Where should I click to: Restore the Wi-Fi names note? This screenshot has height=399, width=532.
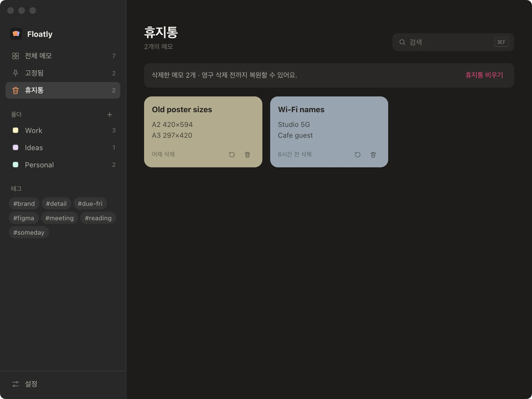click(x=358, y=155)
